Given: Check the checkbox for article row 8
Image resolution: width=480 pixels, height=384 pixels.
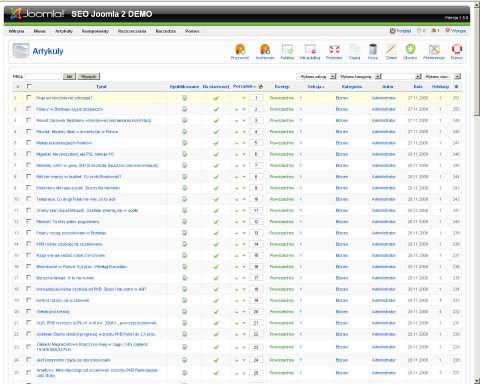Looking at the screenshot, I should point(29,176).
